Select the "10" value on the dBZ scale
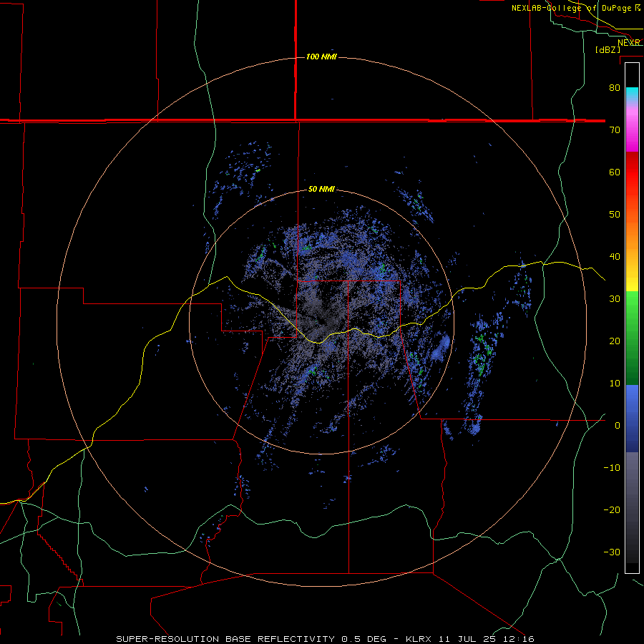This screenshot has height=644, width=644. click(615, 384)
